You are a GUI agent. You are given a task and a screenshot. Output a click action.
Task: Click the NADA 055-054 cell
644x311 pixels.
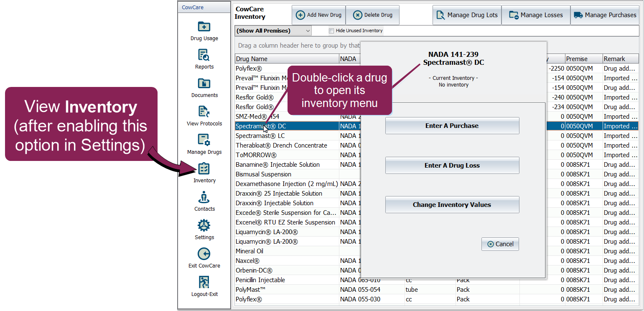coord(372,290)
